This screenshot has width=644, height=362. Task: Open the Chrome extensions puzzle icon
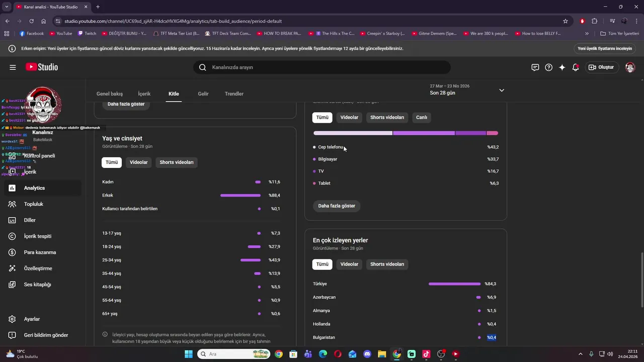(x=595, y=21)
